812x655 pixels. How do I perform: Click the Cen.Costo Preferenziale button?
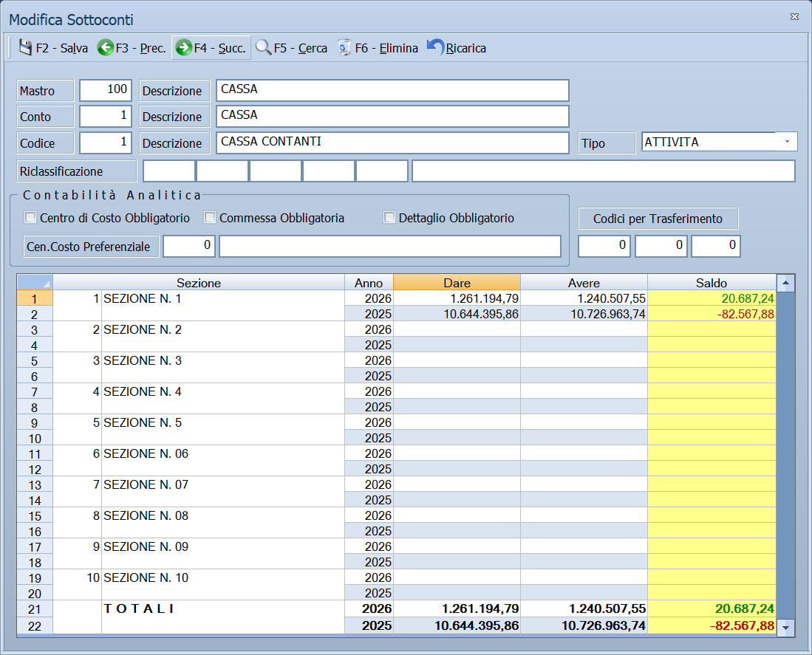(91, 247)
